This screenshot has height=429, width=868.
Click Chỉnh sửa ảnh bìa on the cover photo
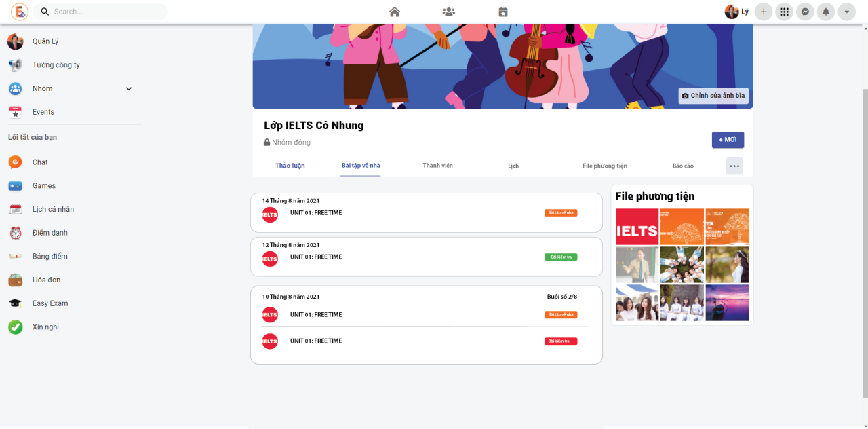(x=713, y=95)
